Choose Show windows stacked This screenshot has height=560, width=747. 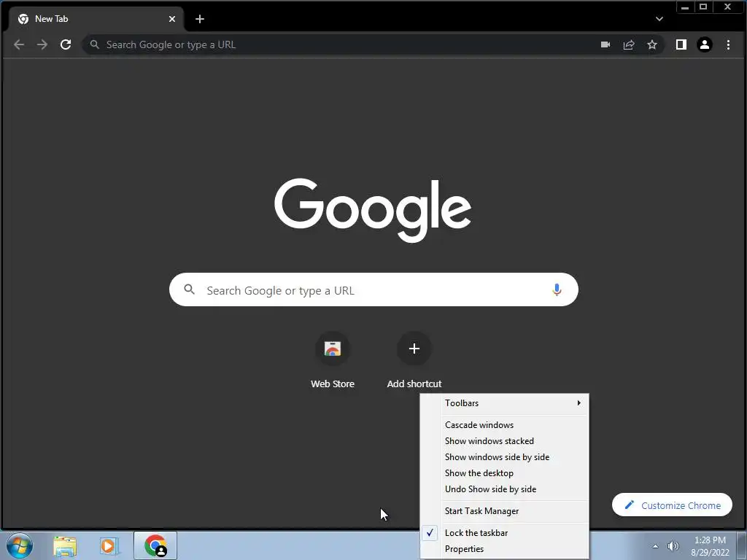click(x=505, y=441)
